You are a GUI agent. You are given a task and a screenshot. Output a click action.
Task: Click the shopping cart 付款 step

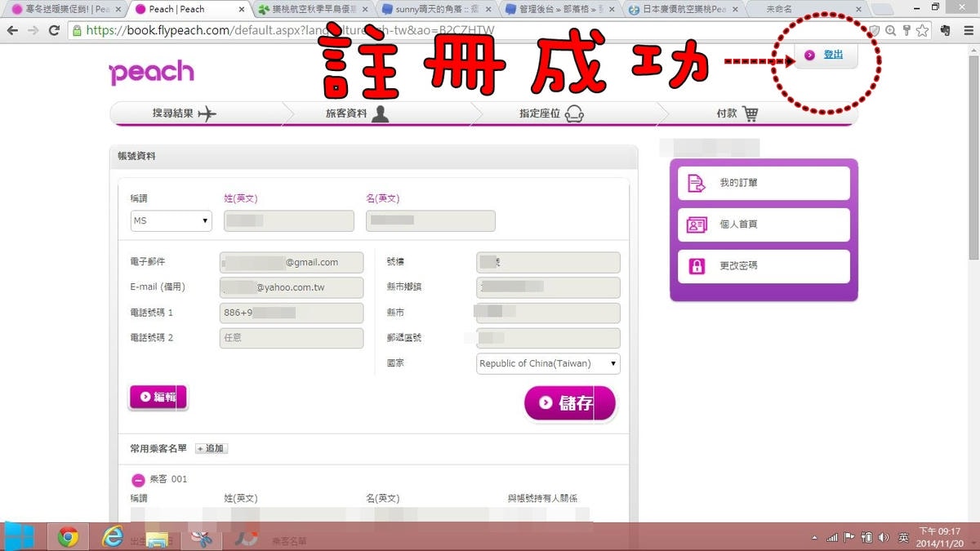[x=737, y=114]
